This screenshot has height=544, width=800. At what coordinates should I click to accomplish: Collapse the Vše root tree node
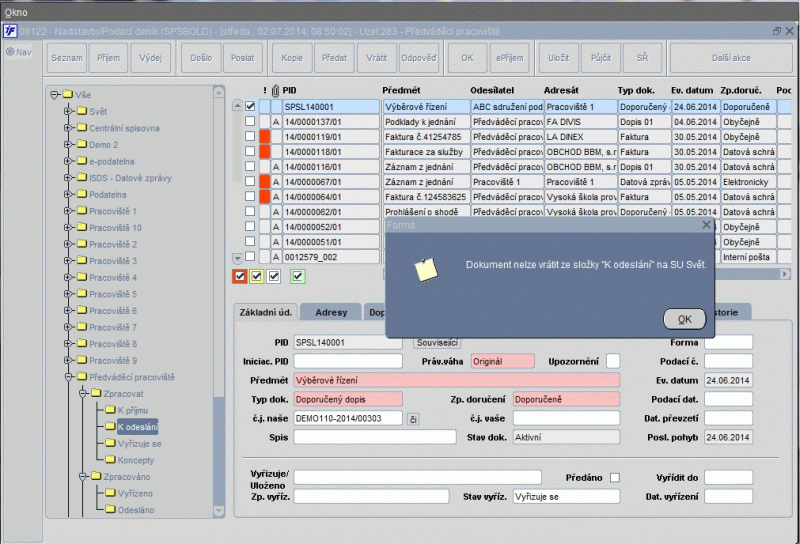pos(55,94)
